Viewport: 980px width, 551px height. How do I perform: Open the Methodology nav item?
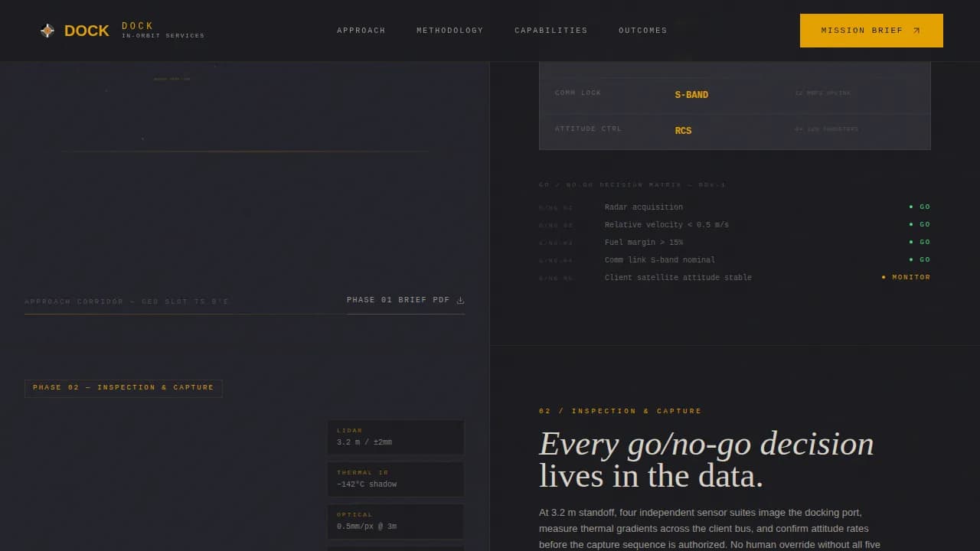tap(450, 31)
